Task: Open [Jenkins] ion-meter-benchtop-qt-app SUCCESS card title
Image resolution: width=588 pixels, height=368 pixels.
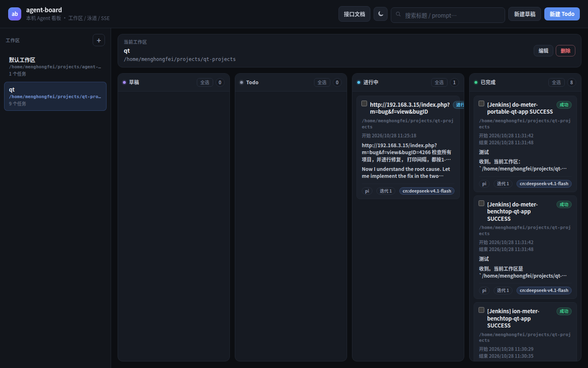Action: [x=513, y=318]
